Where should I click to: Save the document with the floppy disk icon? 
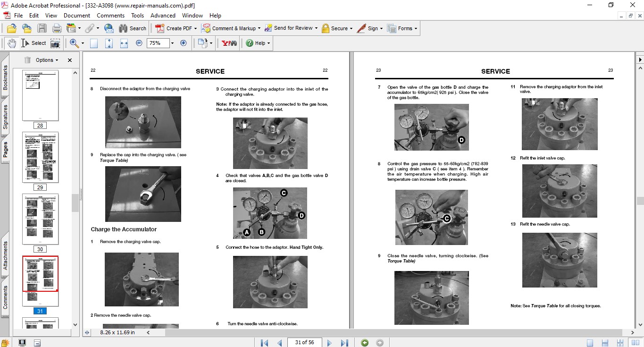coord(42,28)
